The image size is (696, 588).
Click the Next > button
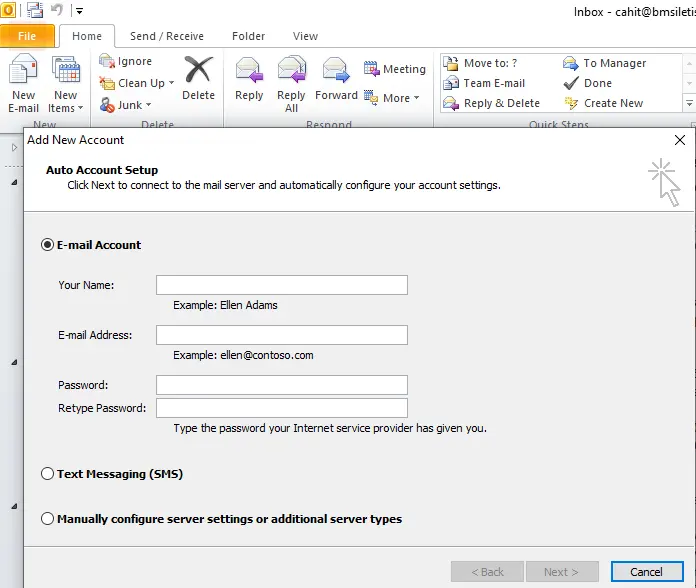[x=562, y=572]
